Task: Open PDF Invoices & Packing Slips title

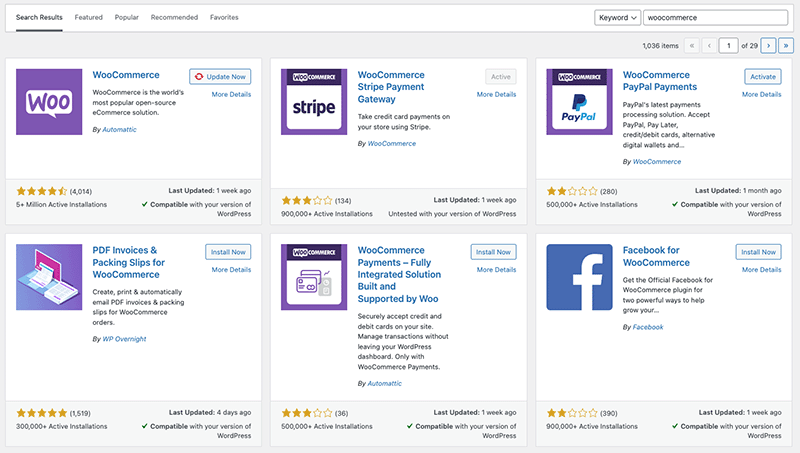Action: [129, 262]
